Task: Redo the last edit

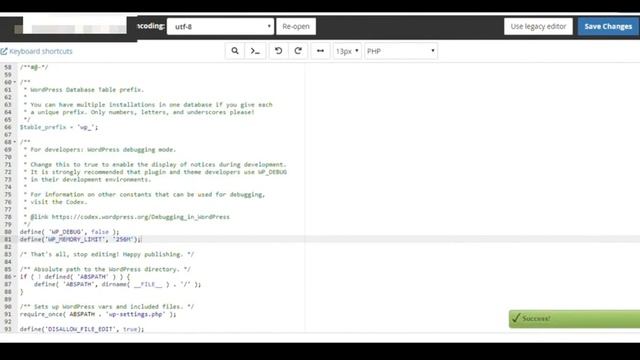Action: [x=298, y=51]
